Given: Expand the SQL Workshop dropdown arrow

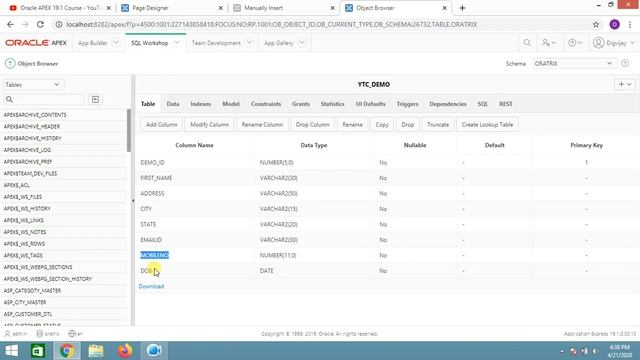Looking at the screenshot, I should [177, 42].
